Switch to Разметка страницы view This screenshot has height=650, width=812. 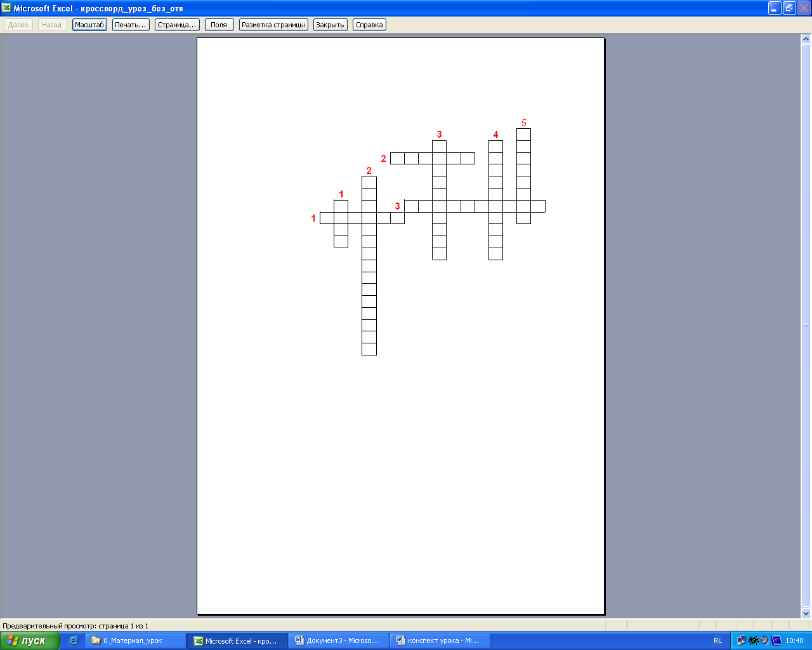273,25
